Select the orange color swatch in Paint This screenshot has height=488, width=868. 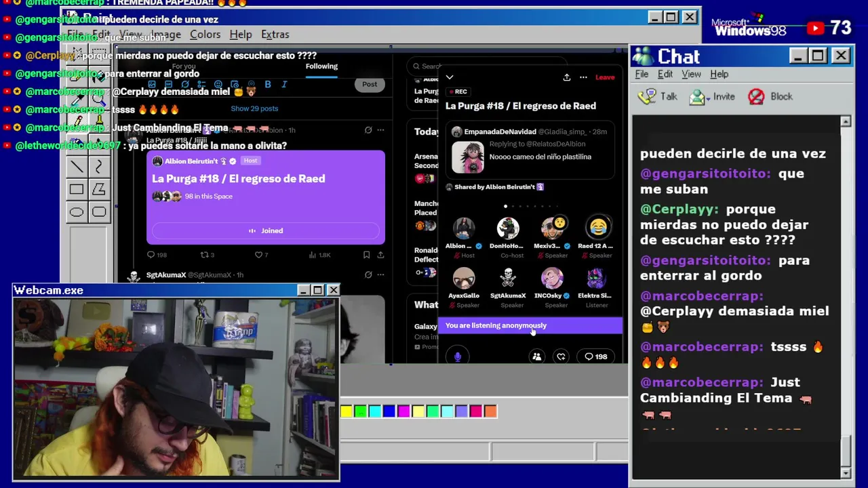(490, 411)
